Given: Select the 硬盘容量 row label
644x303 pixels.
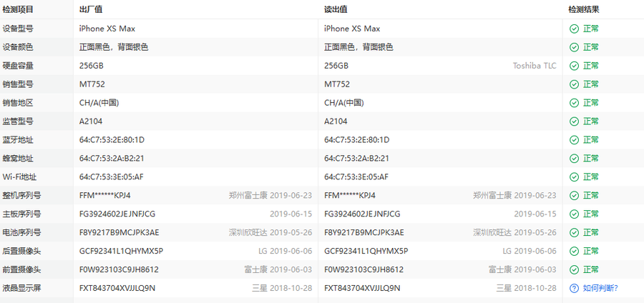Looking at the screenshot, I should [18, 66].
